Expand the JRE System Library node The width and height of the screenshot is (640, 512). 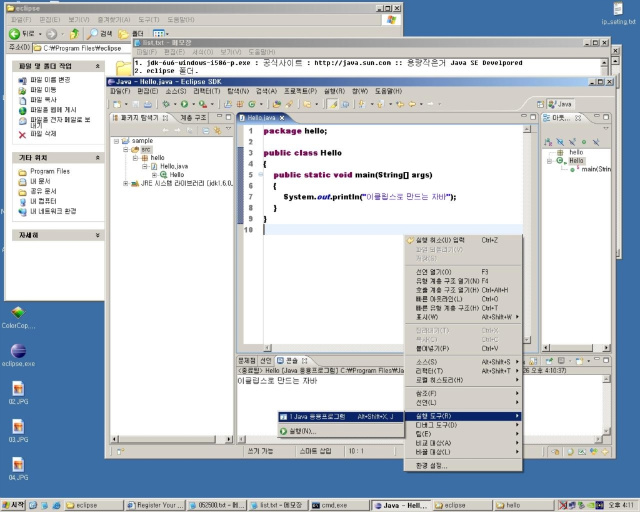126,183
